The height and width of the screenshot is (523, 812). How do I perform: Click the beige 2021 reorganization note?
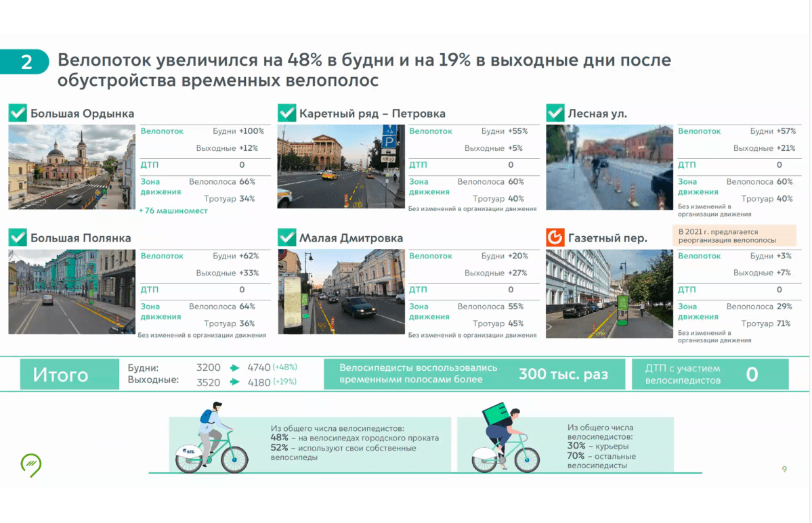click(734, 235)
